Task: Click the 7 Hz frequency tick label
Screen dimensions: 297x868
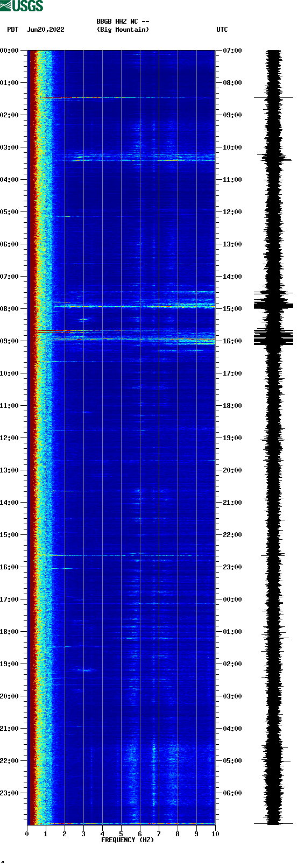Action: pos(159,834)
